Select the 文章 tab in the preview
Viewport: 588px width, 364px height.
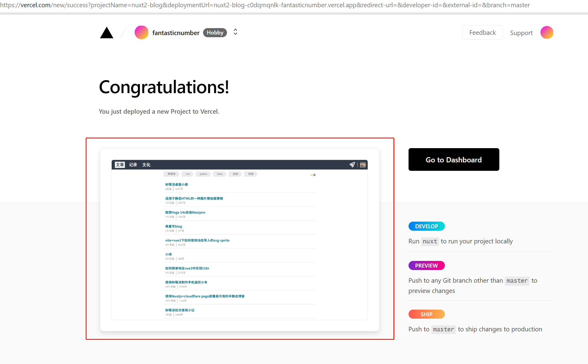pyautogui.click(x=120, y=165)
